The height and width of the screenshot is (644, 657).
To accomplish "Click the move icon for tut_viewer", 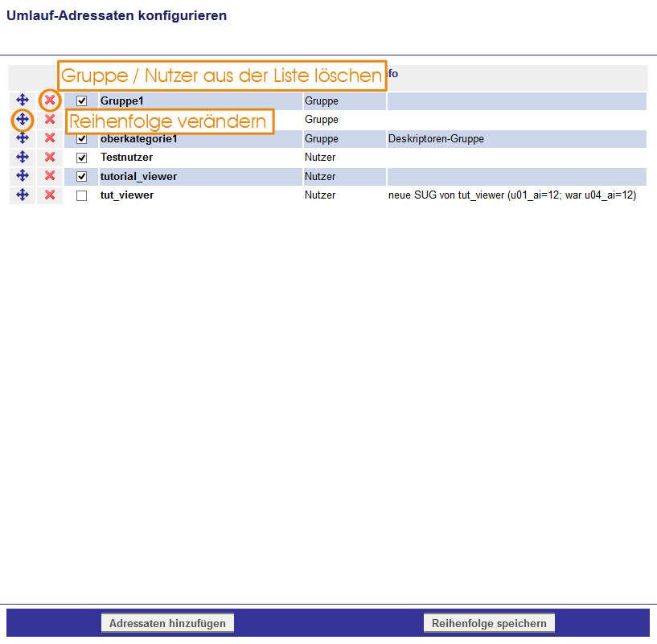I will [x=23, y=195].
